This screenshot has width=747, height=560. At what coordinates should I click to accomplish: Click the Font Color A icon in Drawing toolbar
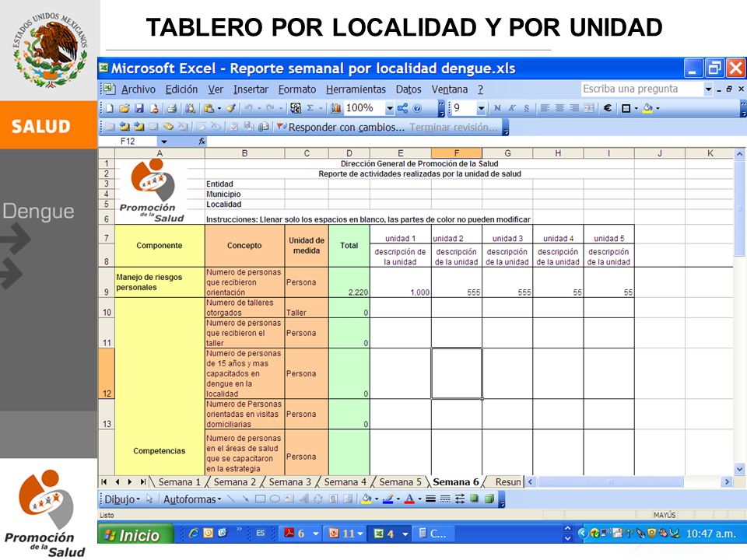point(409,499)
